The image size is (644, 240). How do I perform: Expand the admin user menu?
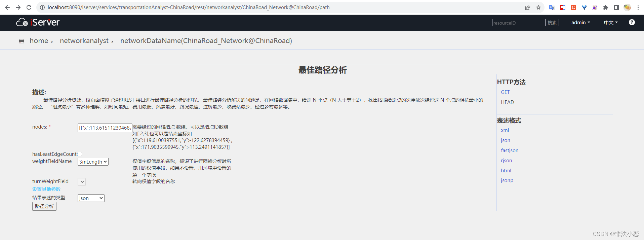(x=581, y=23)
